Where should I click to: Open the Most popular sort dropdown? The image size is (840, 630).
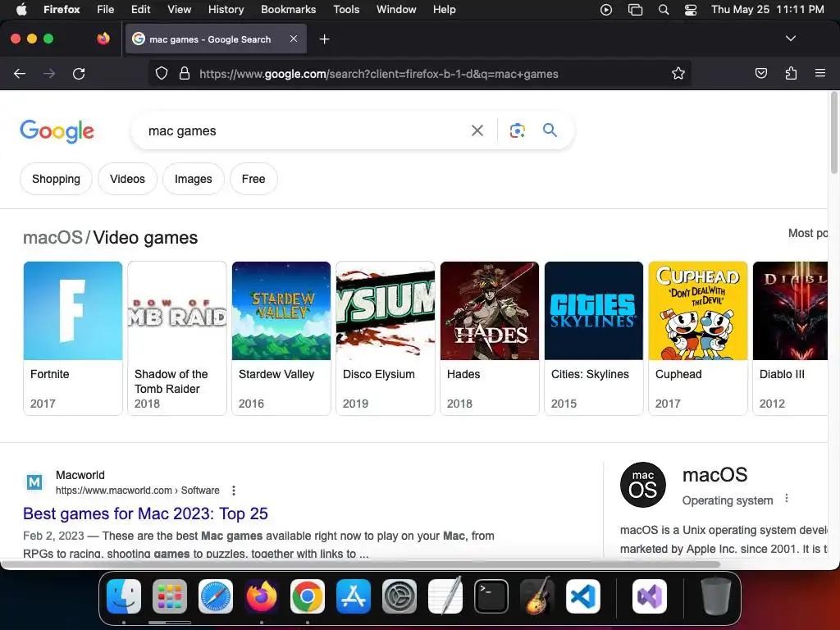[808, 233]
